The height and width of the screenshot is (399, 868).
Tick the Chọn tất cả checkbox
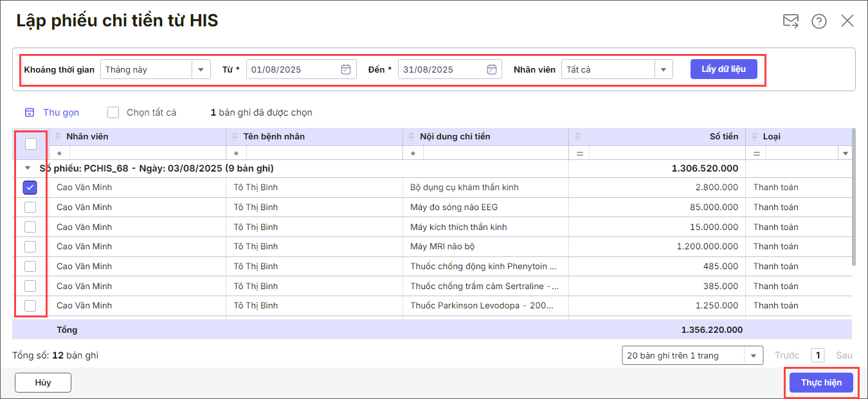pos(113,112)
